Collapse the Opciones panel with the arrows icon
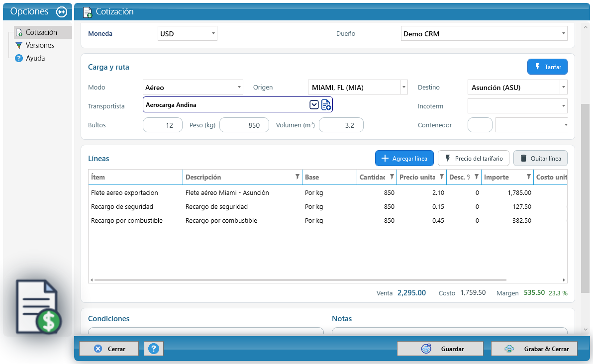Viewport: 593px width, 364px height. [61, 12]
